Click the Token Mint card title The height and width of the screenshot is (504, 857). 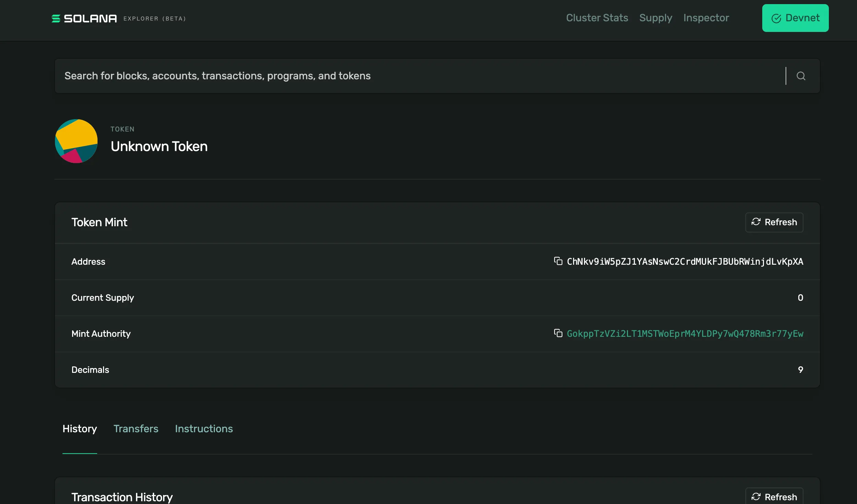click(99, 222)
